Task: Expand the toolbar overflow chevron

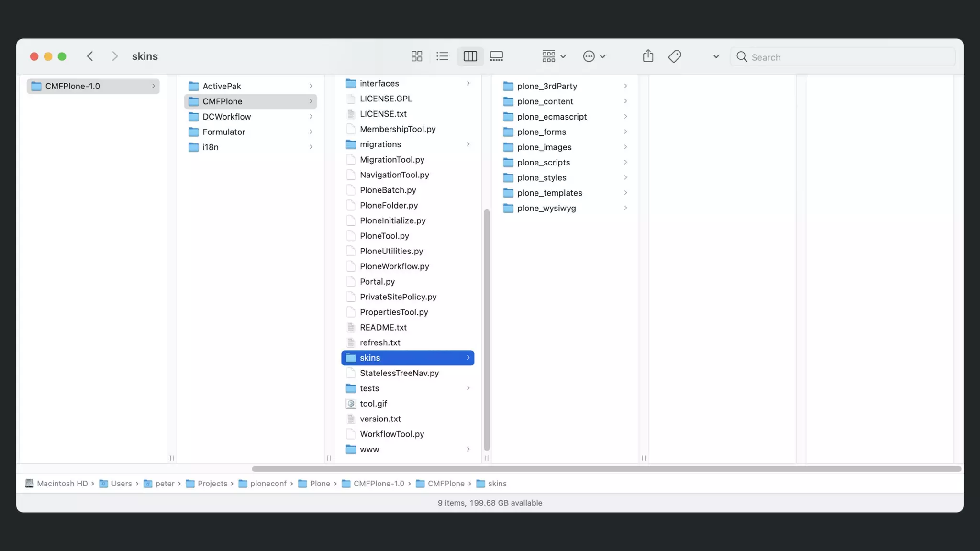Action: point(716,56)
